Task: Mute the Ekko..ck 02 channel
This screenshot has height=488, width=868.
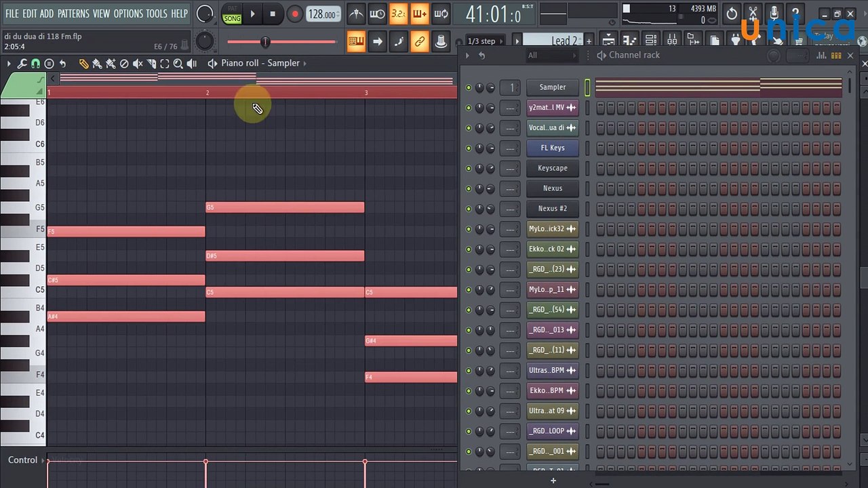Action: tap(469, 249)
